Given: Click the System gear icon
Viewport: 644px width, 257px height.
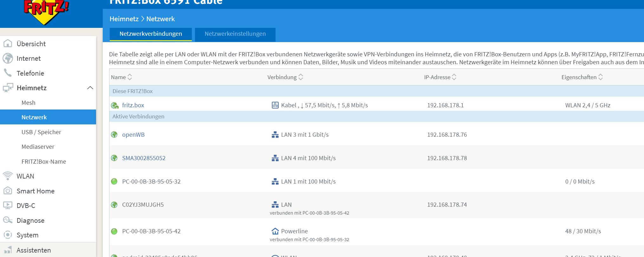Looking at the screenshot, I should click(x=8, y=235).
